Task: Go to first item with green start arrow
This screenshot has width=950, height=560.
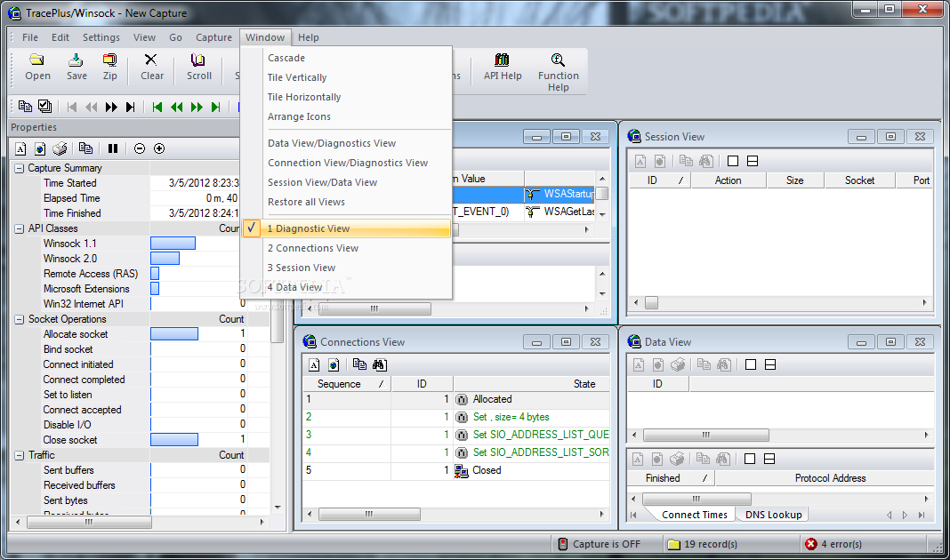Action: [x=157, y=108]
